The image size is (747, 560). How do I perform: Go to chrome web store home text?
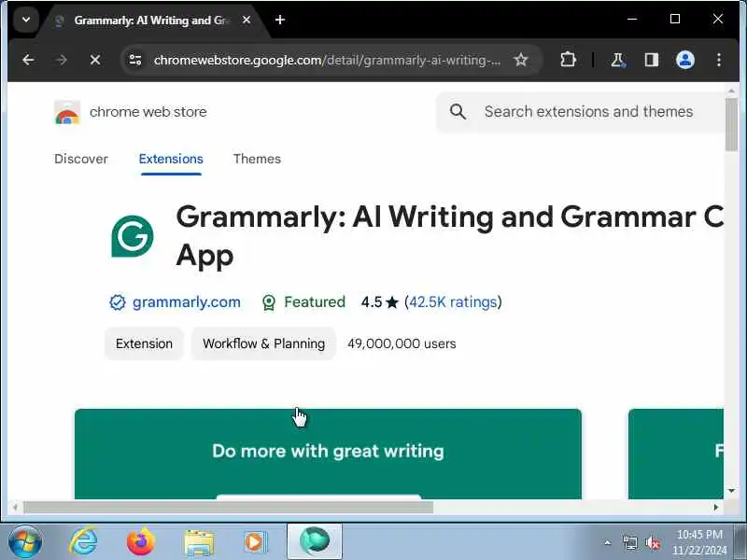coord(148,112)
